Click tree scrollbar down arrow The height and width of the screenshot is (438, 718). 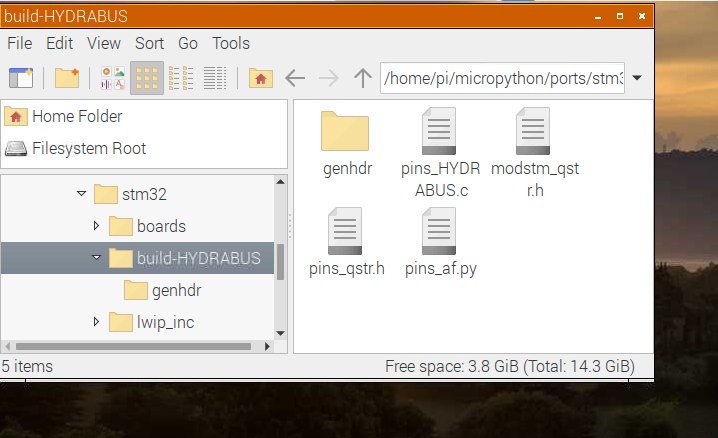click(281, 333)
